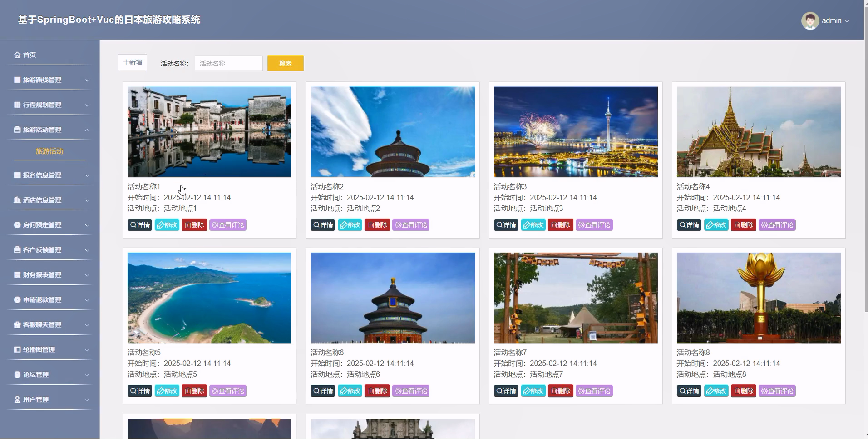Click the 客户反馈管理 icon
This screenshot has width=868, height=439.
click(17, 250)
